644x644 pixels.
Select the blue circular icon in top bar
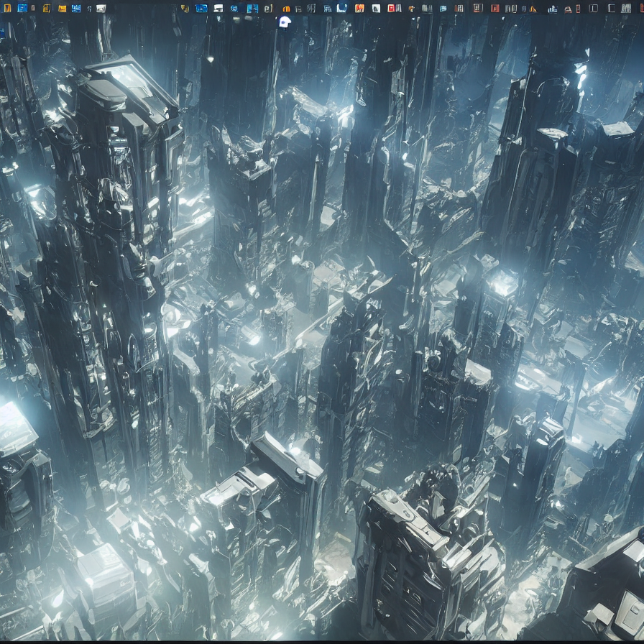click(234, 9)
